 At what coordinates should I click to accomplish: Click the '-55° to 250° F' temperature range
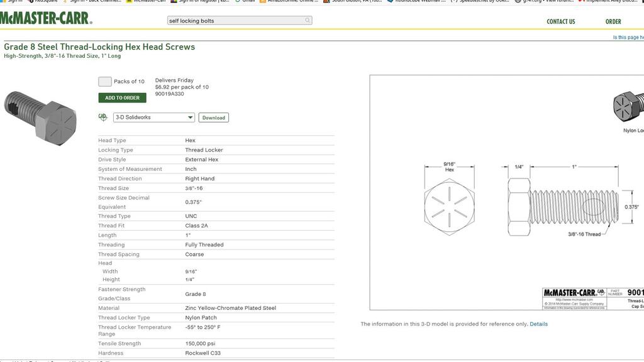[203, 327]
